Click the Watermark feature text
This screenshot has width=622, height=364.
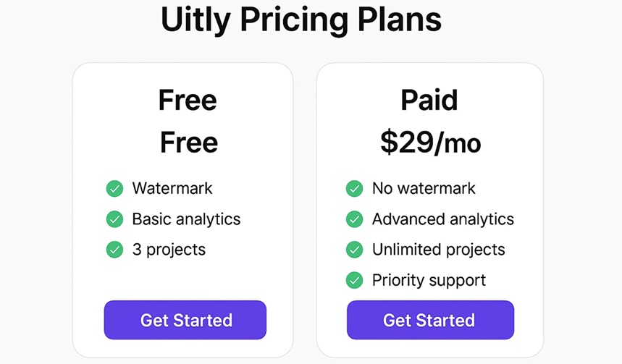coord(172,188)
